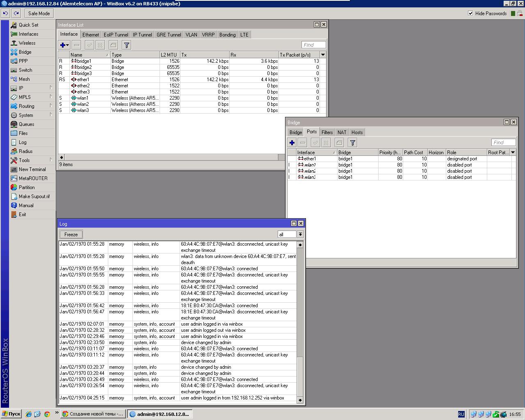Click disable X in Interface List toolbar
This screenshot has width=525, height=420.
click(x=100, y=45)
